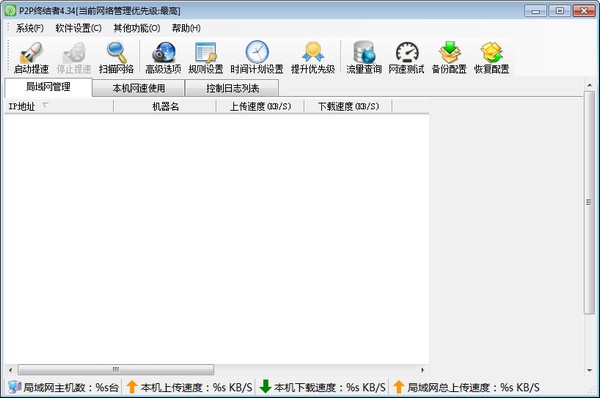600x398 pixels.
Task: Click the horizontal scrollbar thumb
Action: click(116, 370)
